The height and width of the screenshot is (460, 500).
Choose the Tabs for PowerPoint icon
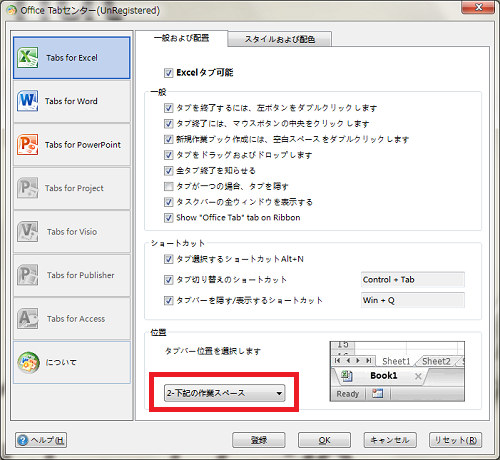(x=28, y=145)
